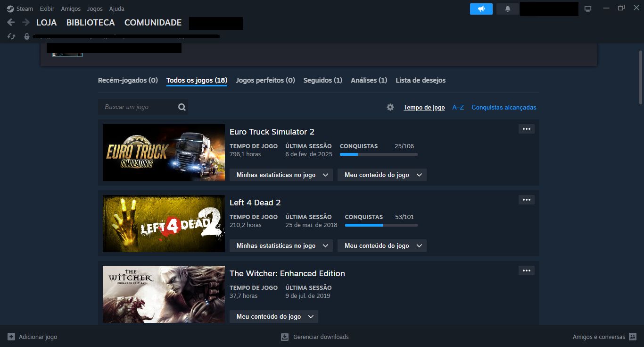Open the notifications bell
This screenshot has height=347, width=644.
(x=508, y=9)
